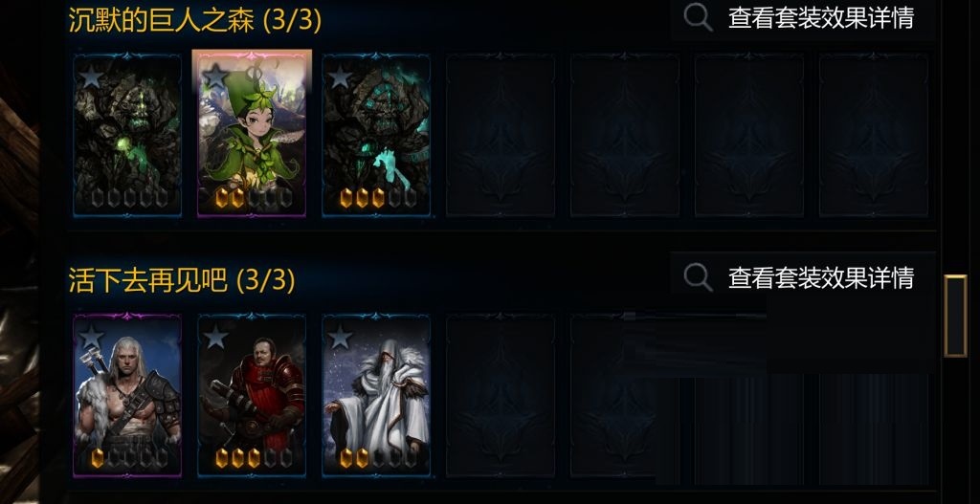980x504 pixels.
Task: Choose the white-robed hooded elder card
Action: point(376,395)
